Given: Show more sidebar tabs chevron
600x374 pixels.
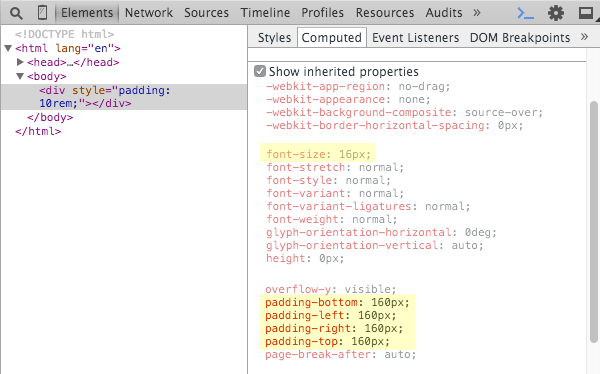Looking at the screenshot, I should click(584, 37).
